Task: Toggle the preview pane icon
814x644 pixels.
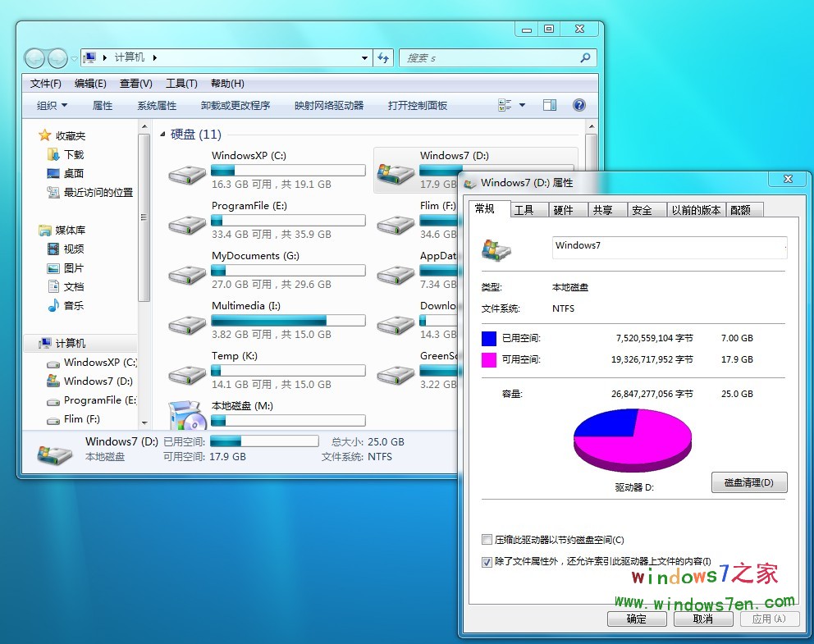Action: click(550, 105)
